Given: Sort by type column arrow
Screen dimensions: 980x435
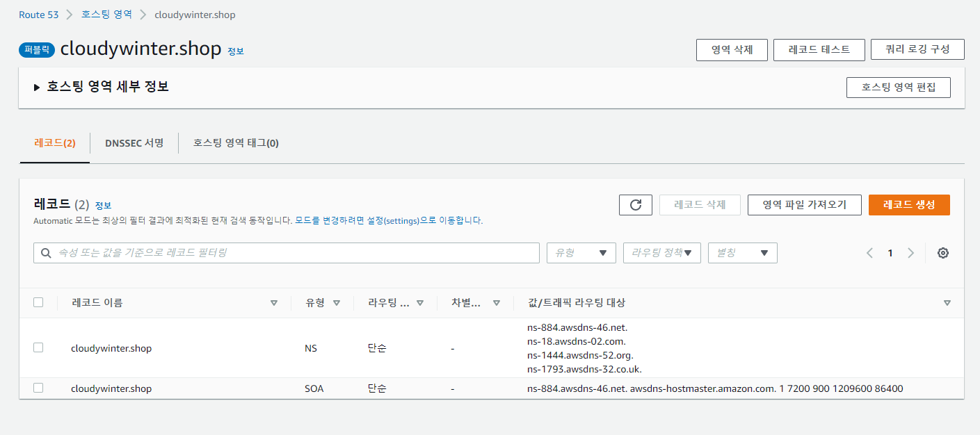Looking at the screenshot, I should coord(337,303).
